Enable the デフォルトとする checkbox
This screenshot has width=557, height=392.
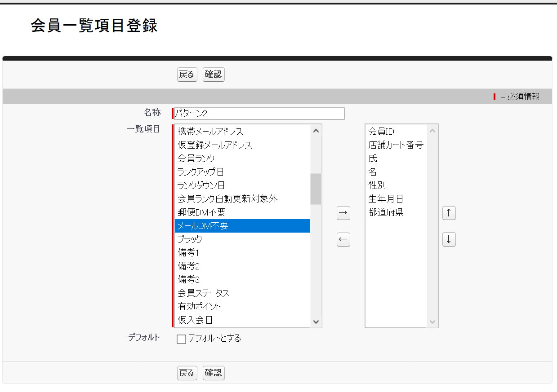181,339
